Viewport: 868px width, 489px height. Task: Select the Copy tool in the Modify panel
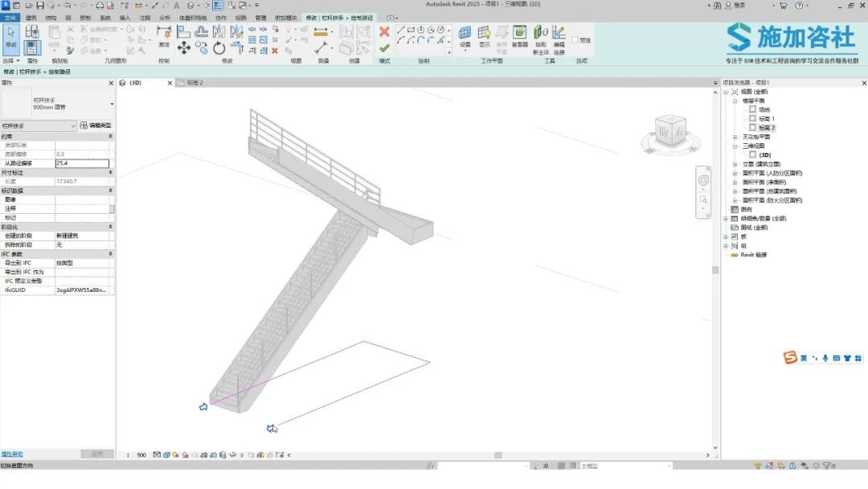tap(202, 48)
